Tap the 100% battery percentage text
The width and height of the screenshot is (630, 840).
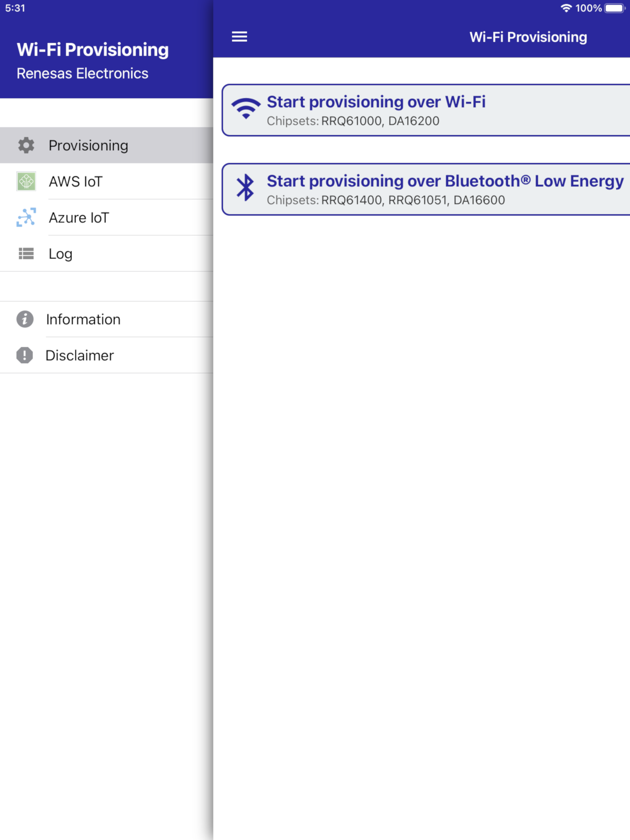click(x=588, y=8)
